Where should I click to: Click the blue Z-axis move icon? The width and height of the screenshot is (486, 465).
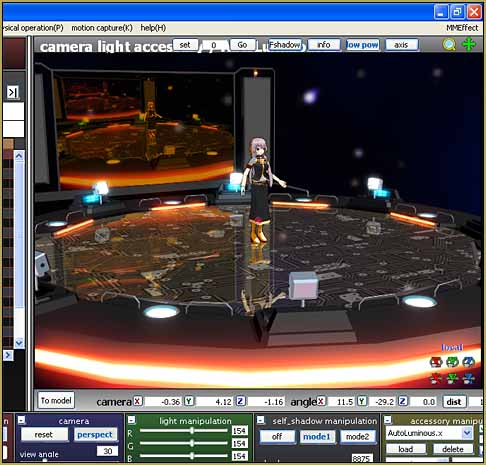click(x=468, y=378)
